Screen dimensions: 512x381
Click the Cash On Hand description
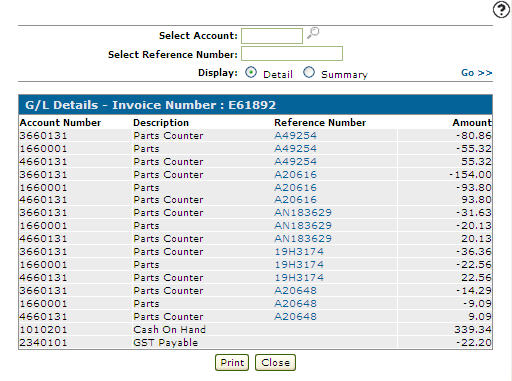169,329
